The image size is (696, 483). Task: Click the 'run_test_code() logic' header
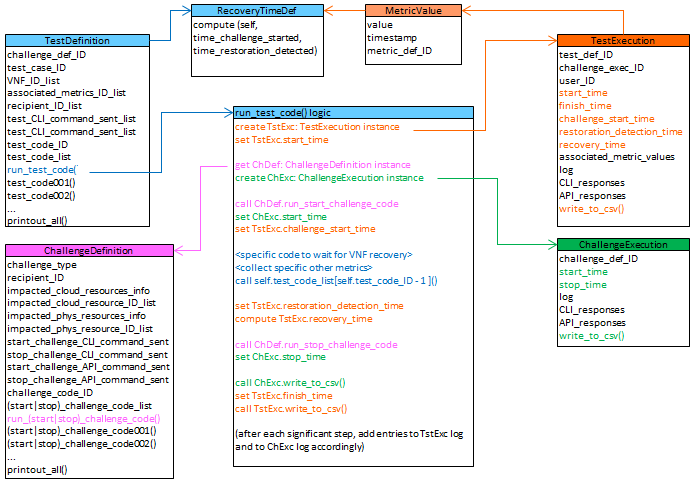click(353, 113)
